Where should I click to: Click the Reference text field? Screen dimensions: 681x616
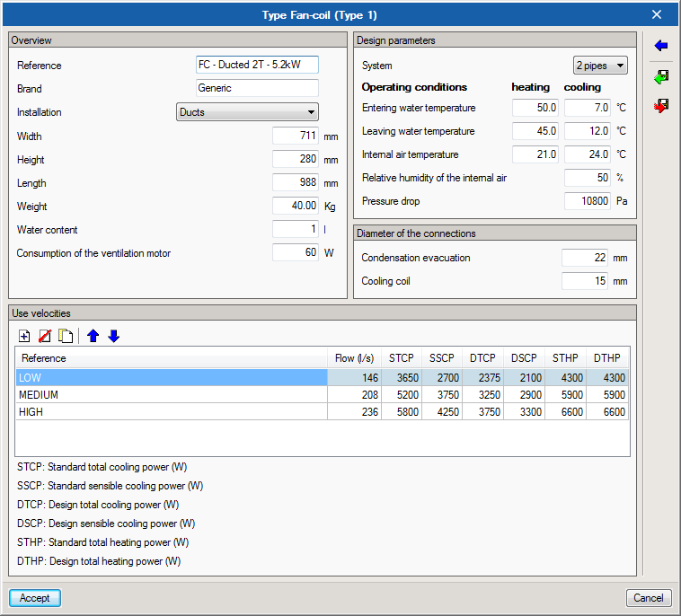257,66
